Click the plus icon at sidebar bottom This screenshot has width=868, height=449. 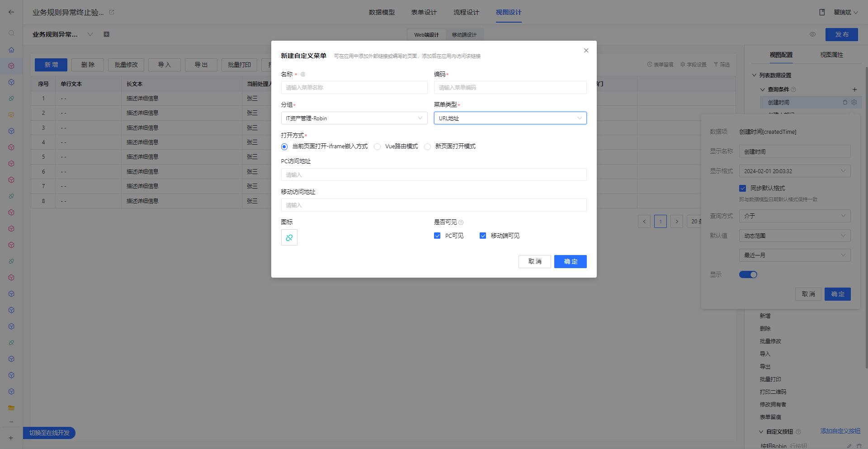coord(11,438)
